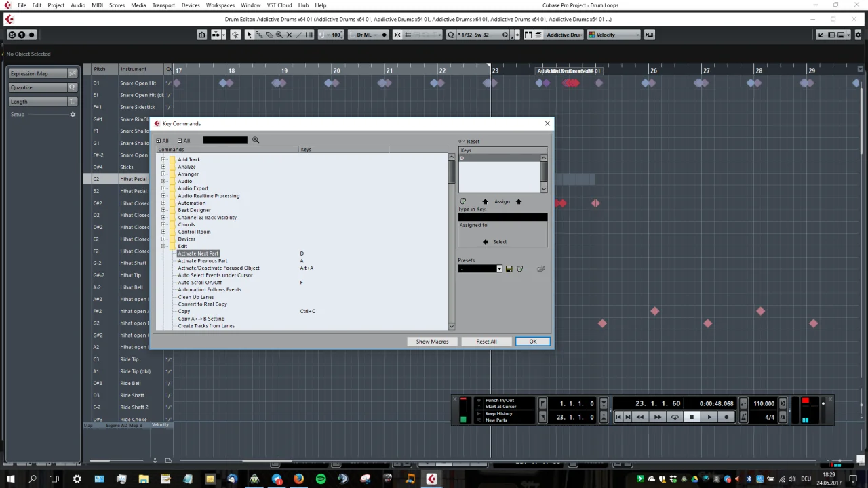This screenshot has width=868, height=488.
Task: Open the Velocity color scheme selector
Action: tap(613, 35)
